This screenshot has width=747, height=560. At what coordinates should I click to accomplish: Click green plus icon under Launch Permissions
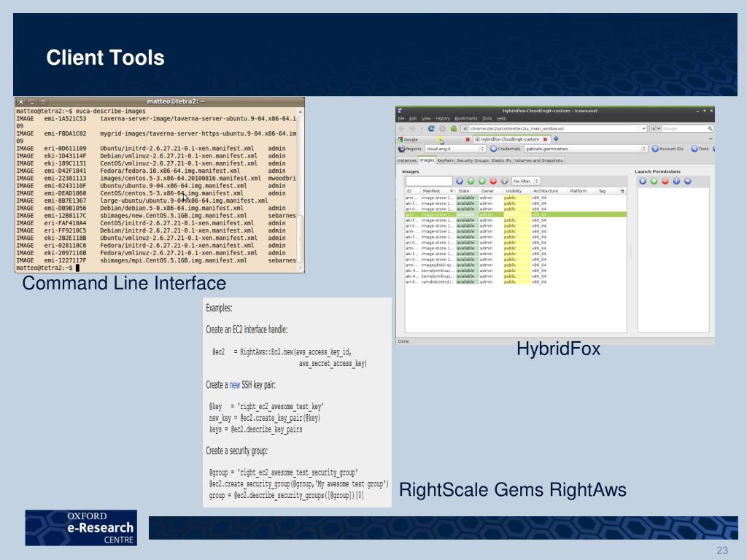tap(654, 182)
